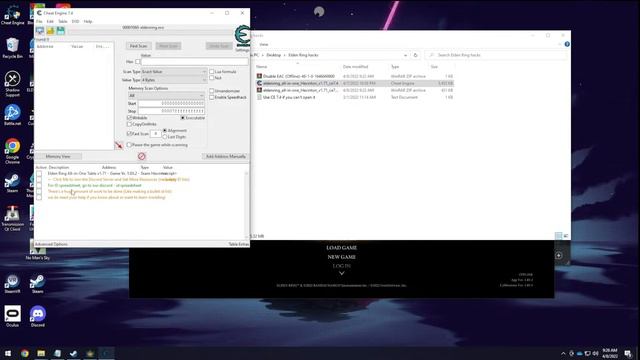
Task: Check the Unrandomizer box
Action: [211, 91]
